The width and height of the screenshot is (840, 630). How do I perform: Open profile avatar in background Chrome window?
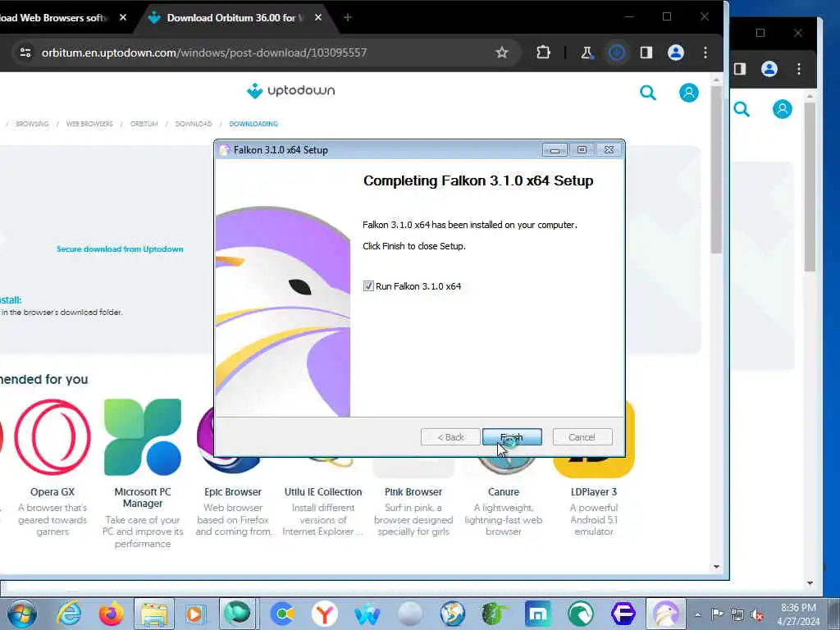point(769,69)
